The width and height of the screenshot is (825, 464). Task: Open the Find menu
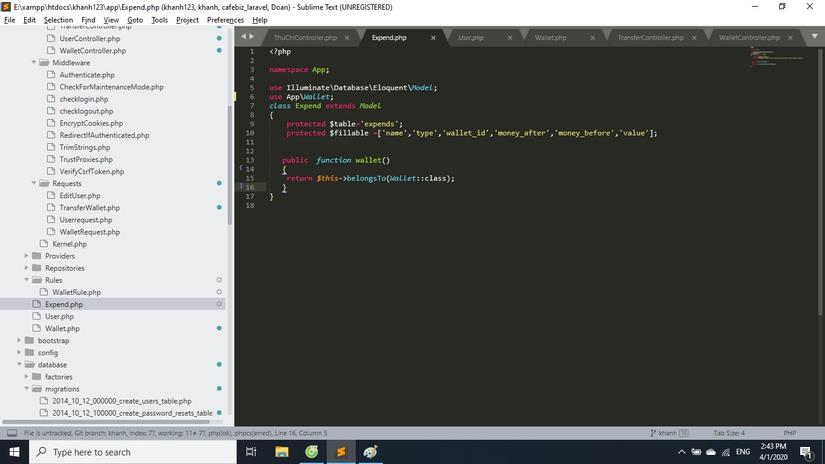(x=88, y=20)
